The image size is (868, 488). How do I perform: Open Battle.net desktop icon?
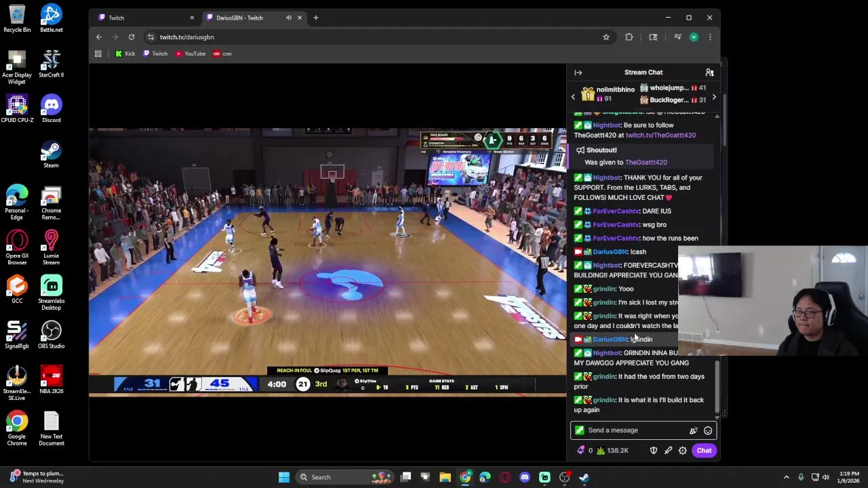click(x=51, y=18)
